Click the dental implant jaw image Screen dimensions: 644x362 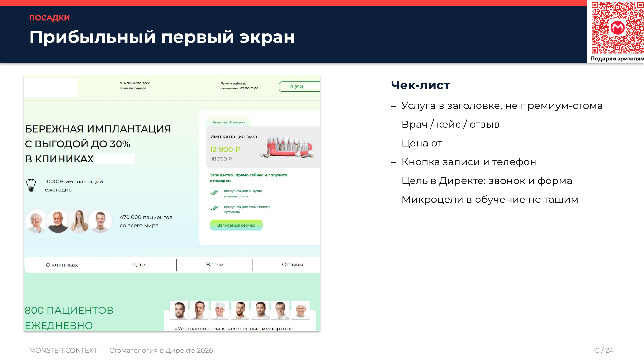tap(287, 146)
